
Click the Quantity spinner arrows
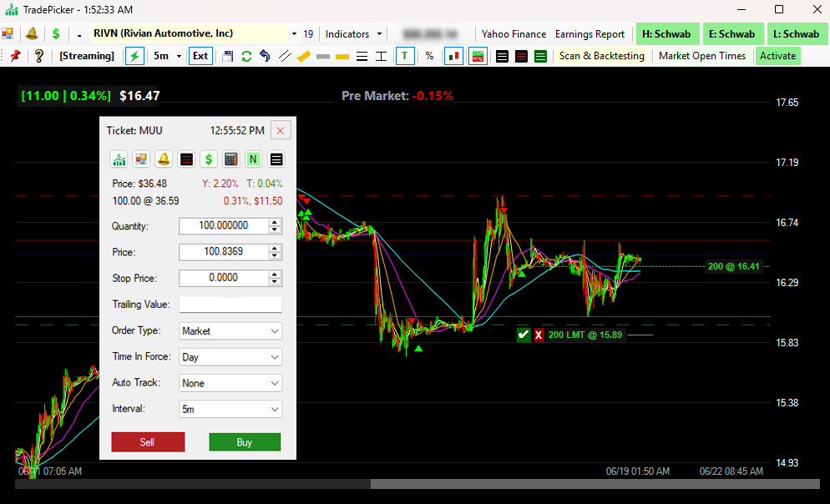[274, 226]
